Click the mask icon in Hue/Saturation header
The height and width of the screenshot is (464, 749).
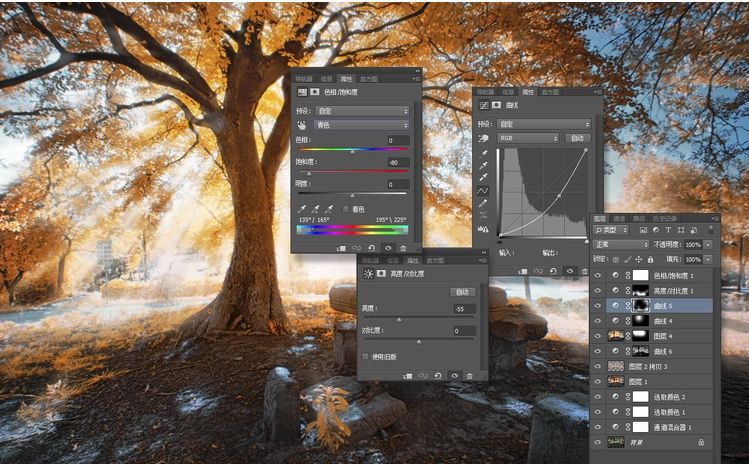[x=316, y=91]
